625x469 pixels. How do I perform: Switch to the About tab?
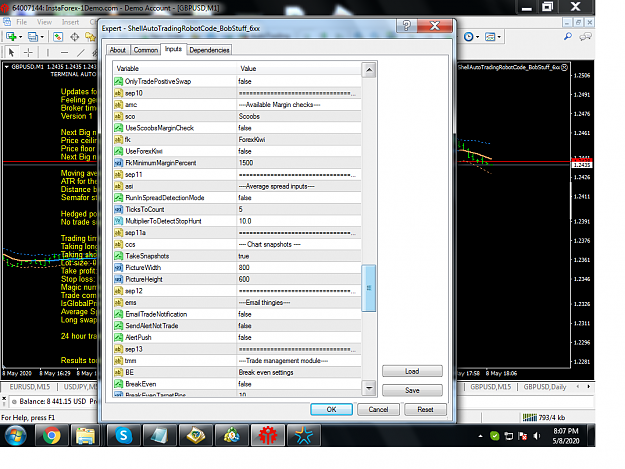click(x=118, y=50)
